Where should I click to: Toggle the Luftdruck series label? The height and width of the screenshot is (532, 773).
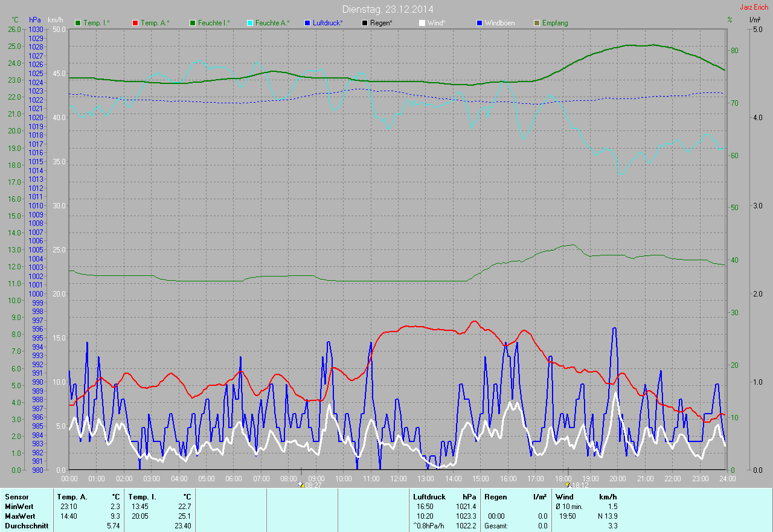click(328, 23)
